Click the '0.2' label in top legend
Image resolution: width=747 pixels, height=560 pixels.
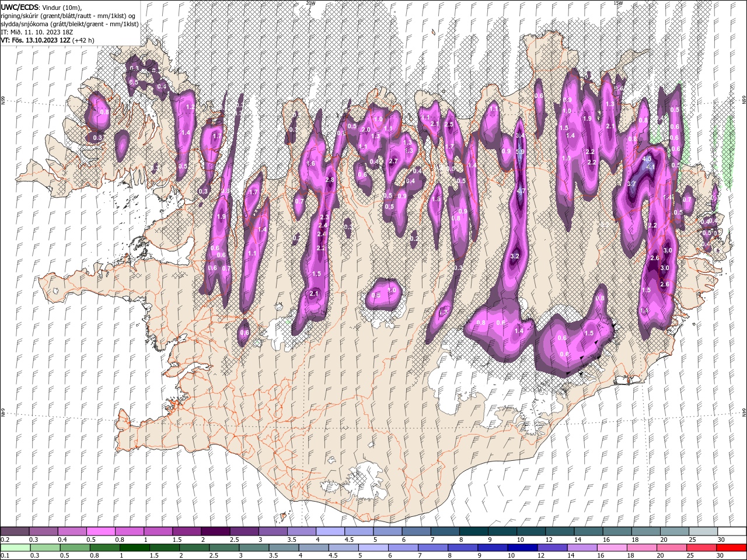(5, 540)
